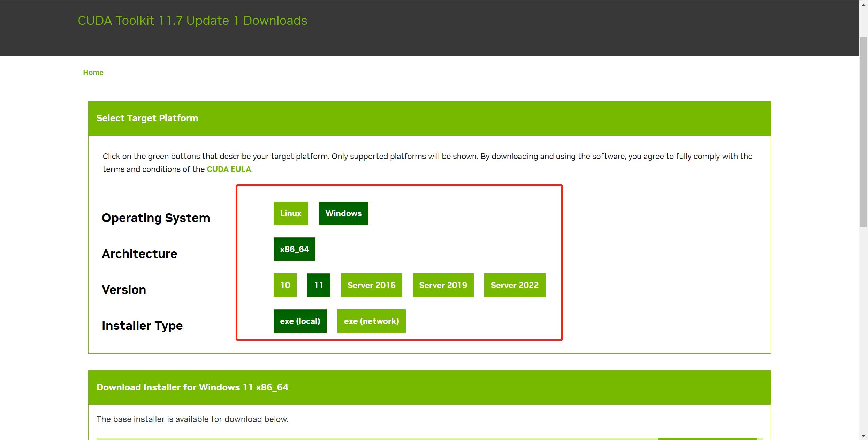The height and width of the screenshot is (440, 868).
Task: Pick Windows version 10
Action: coord(285,285)
